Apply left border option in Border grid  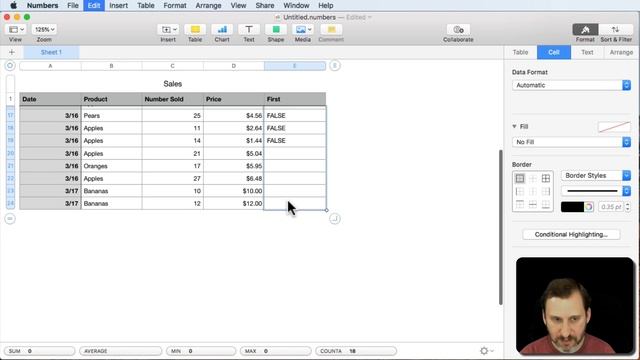(x=520, y=191)
